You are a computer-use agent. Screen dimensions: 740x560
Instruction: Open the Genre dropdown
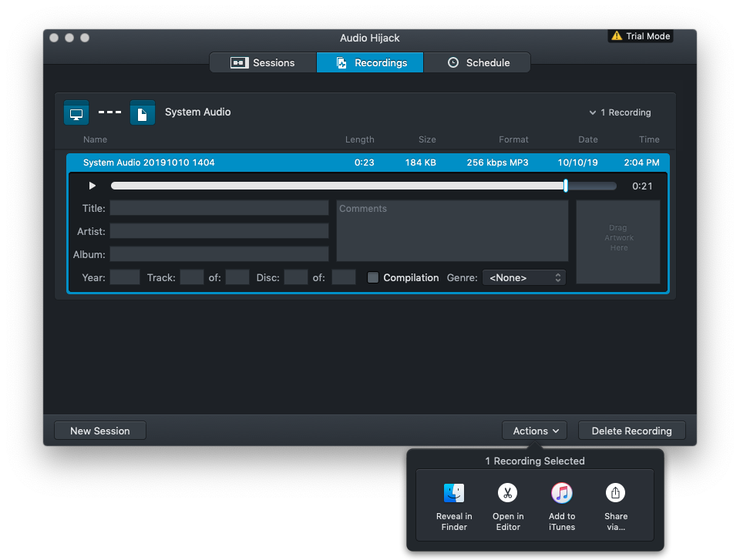click(524, 277)
